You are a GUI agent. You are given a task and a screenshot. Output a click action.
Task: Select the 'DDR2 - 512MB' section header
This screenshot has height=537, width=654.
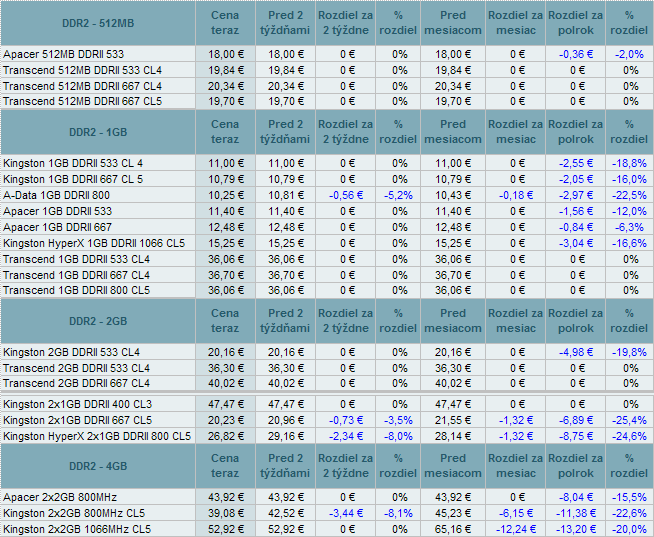pyautogui.click(x=98, y=23)
